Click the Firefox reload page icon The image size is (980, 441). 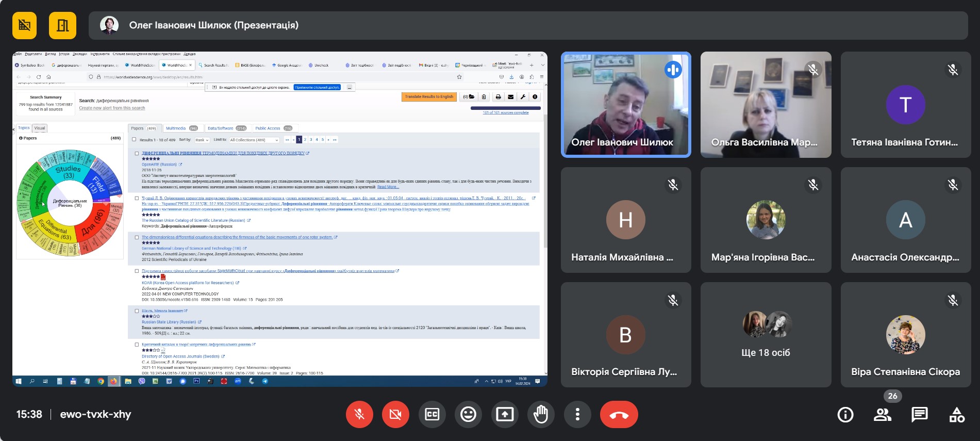click(39, 77)
